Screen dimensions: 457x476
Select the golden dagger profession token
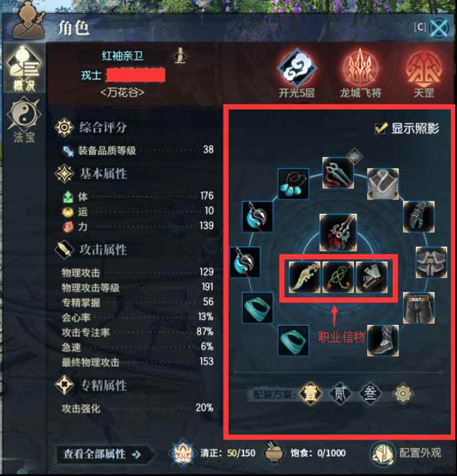pyautogui.click(x=304, y=277)
